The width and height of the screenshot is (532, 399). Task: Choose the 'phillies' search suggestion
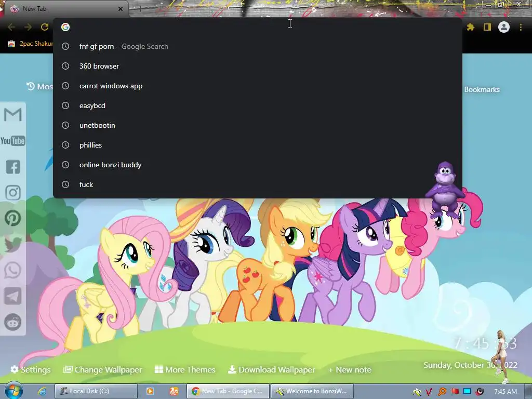click(258, 145)
